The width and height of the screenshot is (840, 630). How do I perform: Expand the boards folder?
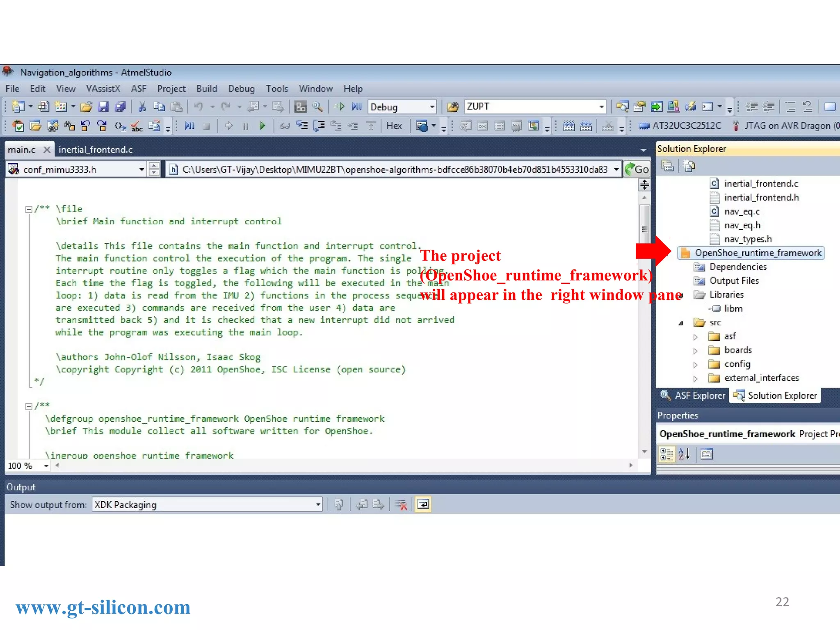point(695,351)
